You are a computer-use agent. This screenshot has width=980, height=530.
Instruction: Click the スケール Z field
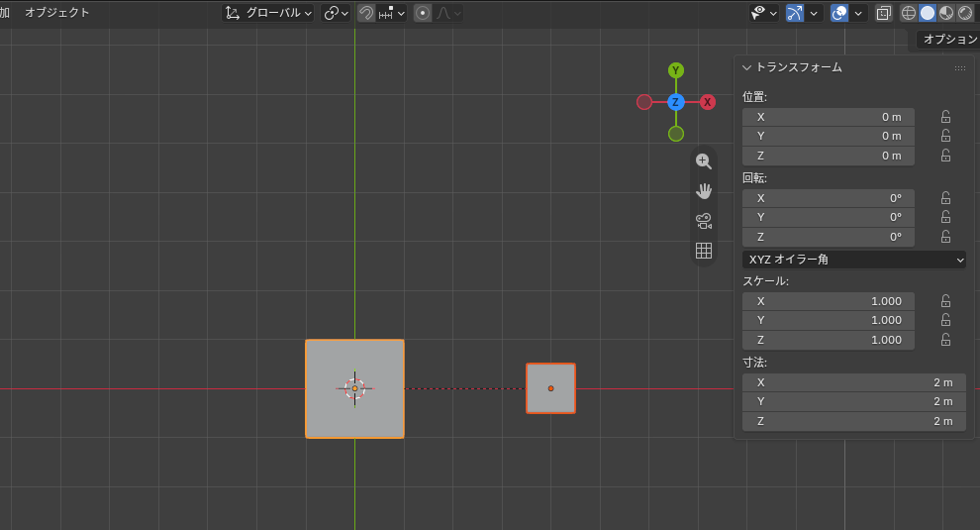point(829,341)
